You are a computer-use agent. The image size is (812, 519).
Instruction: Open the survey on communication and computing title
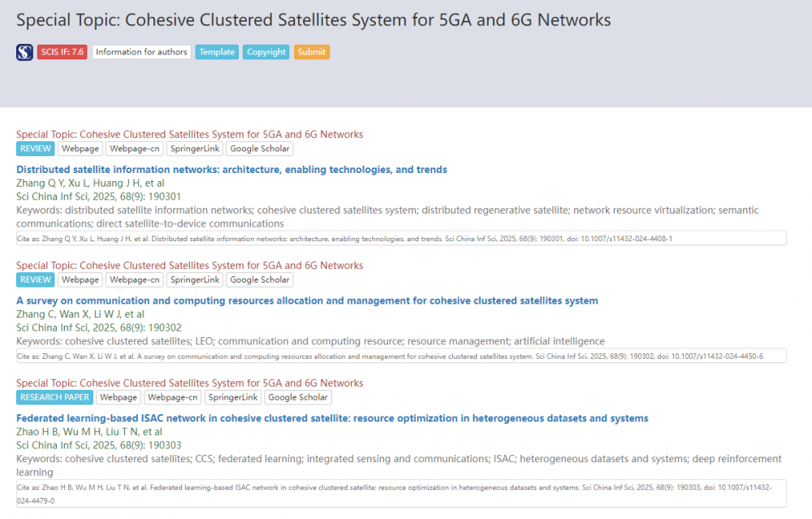click(x=307, y=301)
